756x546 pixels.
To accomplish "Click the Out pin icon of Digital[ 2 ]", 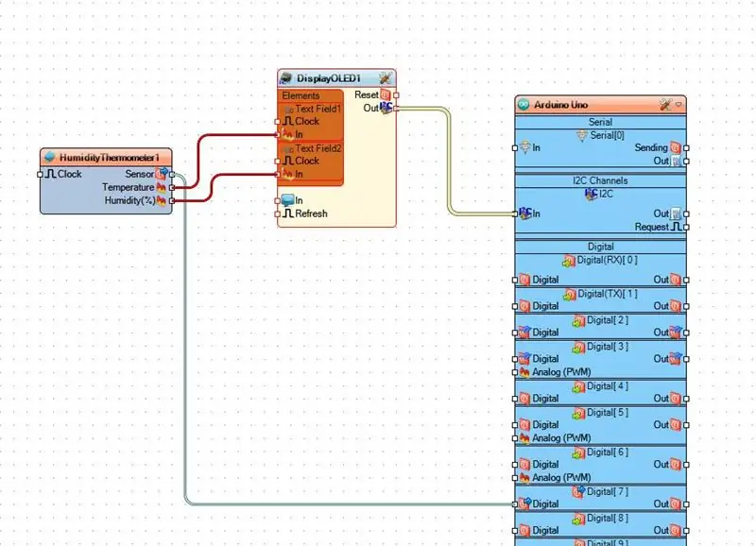I will pos(676,332).
